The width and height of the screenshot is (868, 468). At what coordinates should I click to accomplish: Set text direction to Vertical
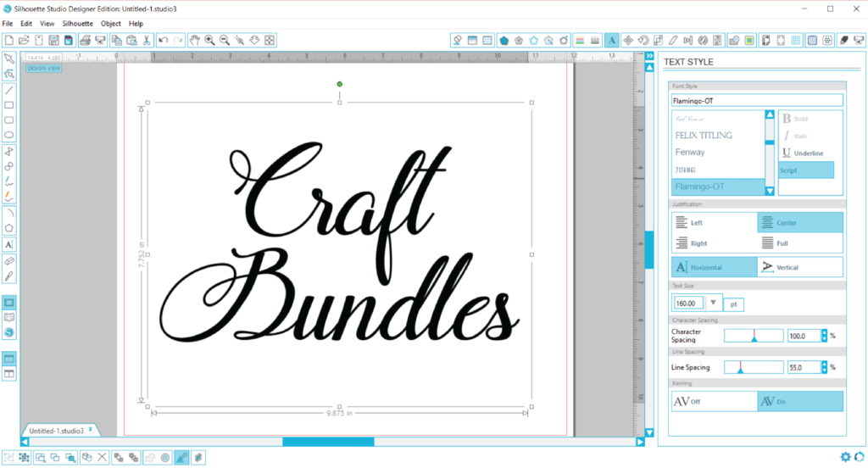click(800, 268)
